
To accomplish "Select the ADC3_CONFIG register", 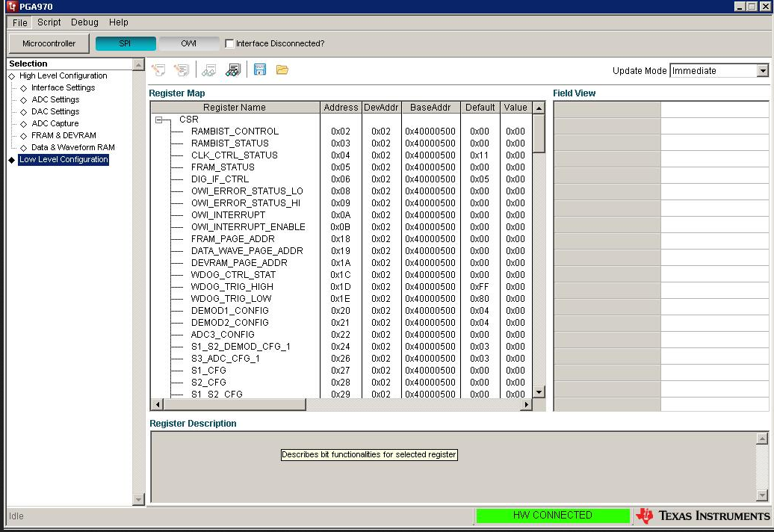I will pyautogui.click(x=223, y=335).
